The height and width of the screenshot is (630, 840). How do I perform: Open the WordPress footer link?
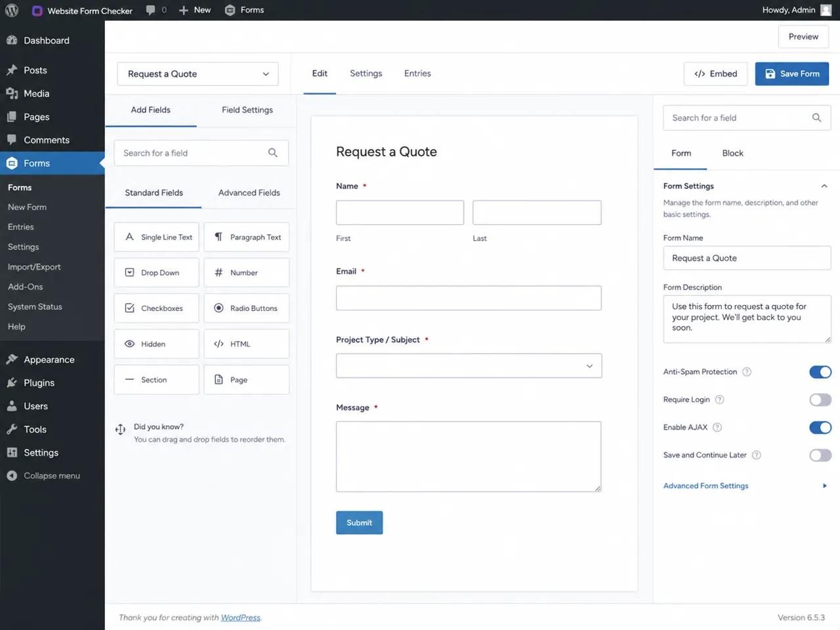click(x=240, y=618)
